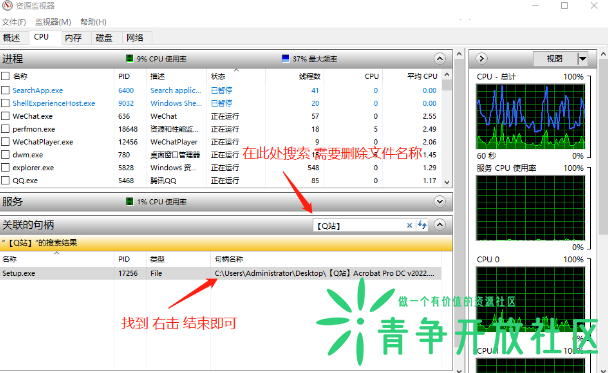Click the 视图 button in graphs pane
This screenshot has width=608, height=373.
[555, 59]
